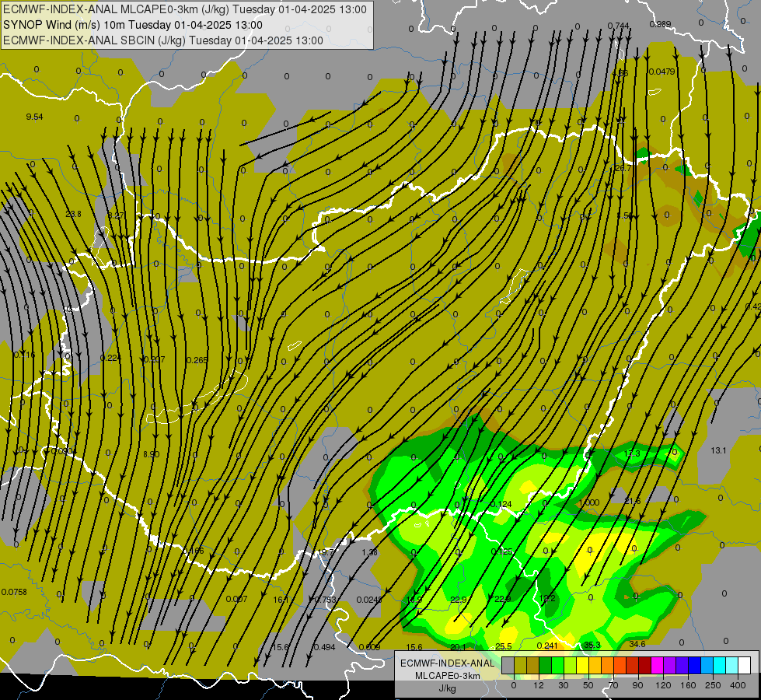
Task: Click the legend tick value 70
Action: pyautogui.click(x=613, y=685)
